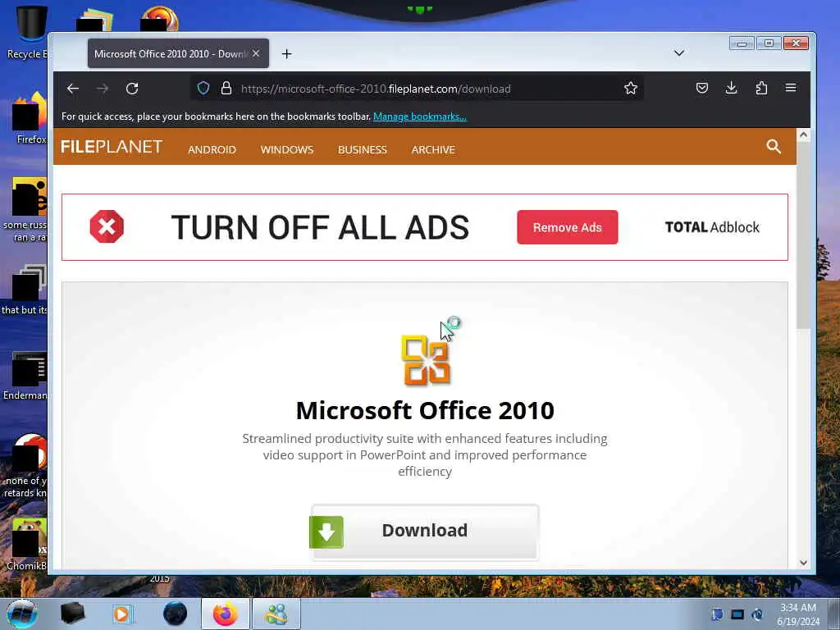Screen dimensions: 840x630
Task: Click the address bar URL field
Action: [418, 89]
